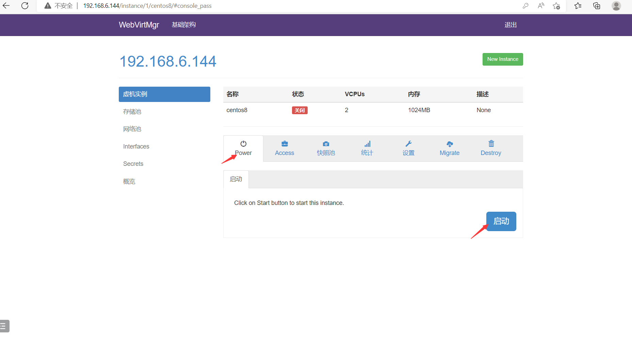Switch to the 设置 settings tab
Viewport: 632px width, 364px height.
(x=408, y=149)
